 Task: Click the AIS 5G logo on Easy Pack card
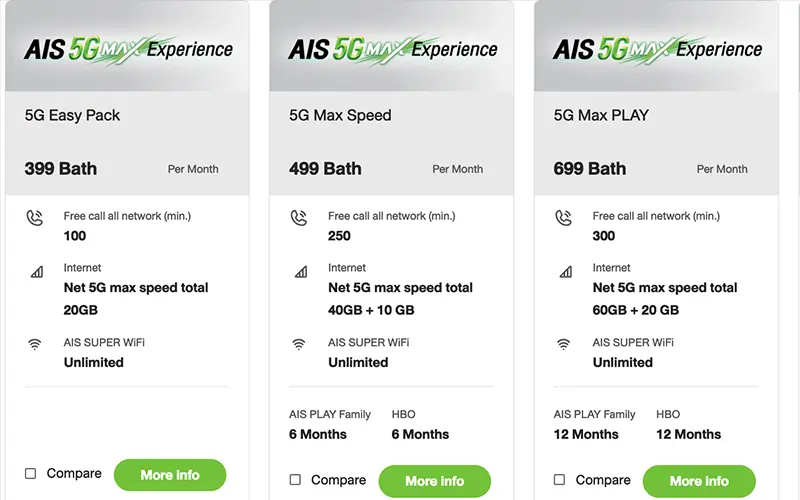coord(128,50)
